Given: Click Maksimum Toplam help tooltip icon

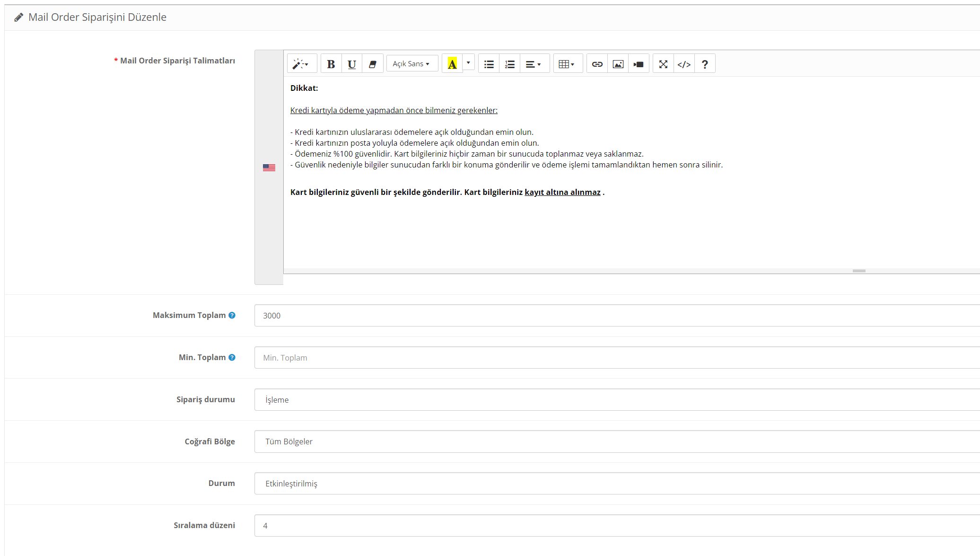Looking at the screenshot, I should pyautogui.click(x=232, y=315).
